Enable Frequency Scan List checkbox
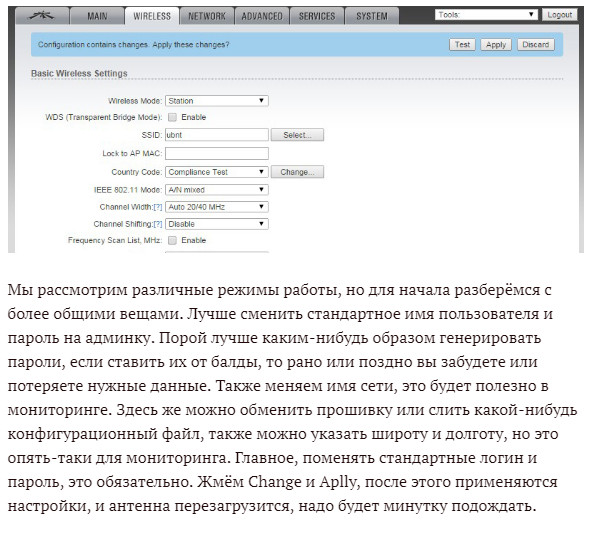The width and height of the screenshot is (596, 541). tap(173, 240)
